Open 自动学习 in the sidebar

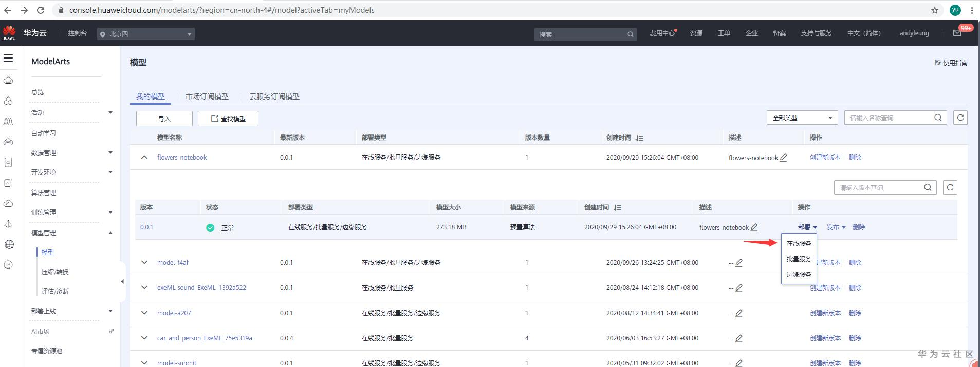[x=44, y=133]
